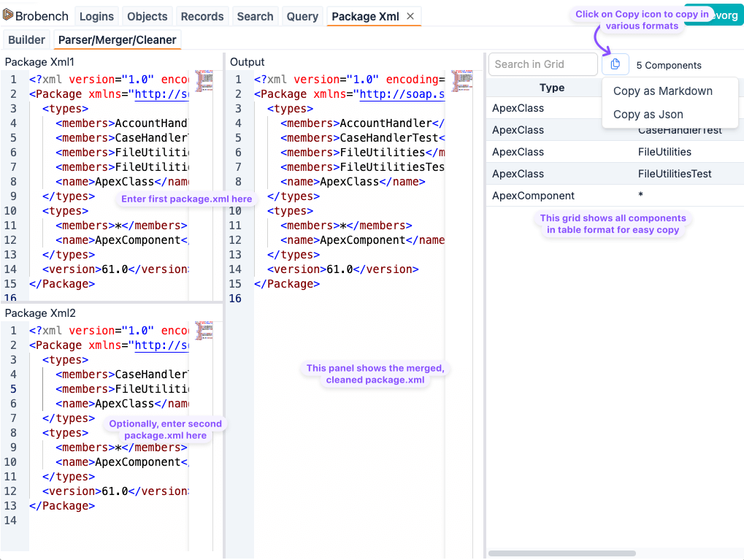This screenshot has width=744, height=560.
Task: Click the version 61.0 line in Output
Action: tap(342, 269)
